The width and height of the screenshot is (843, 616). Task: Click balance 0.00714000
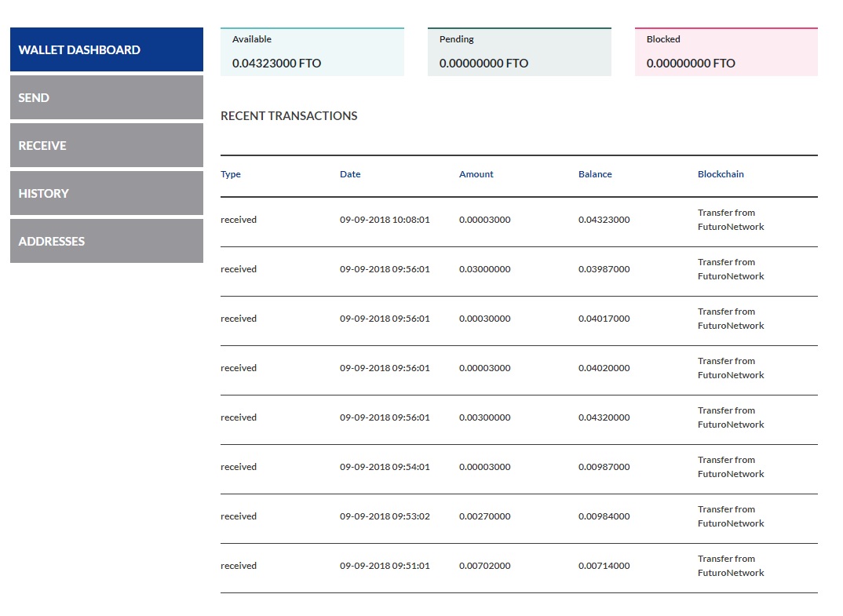(604, 566)
